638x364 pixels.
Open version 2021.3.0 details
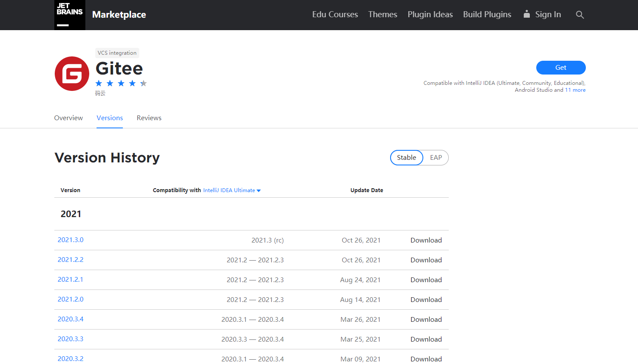[71, 240]
